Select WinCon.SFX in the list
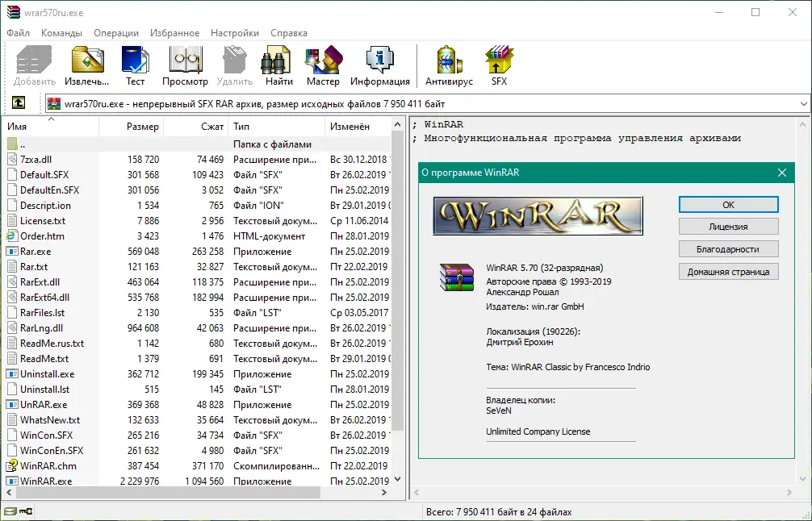 pos(199,436)
